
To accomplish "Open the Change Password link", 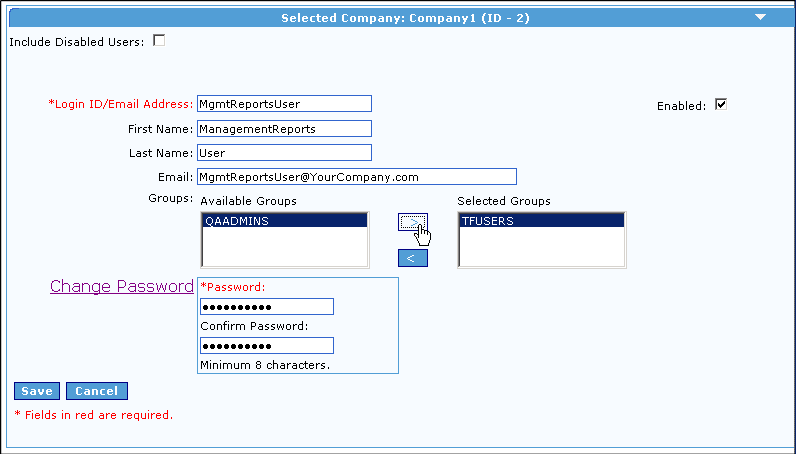I will (x=122, y=286).
